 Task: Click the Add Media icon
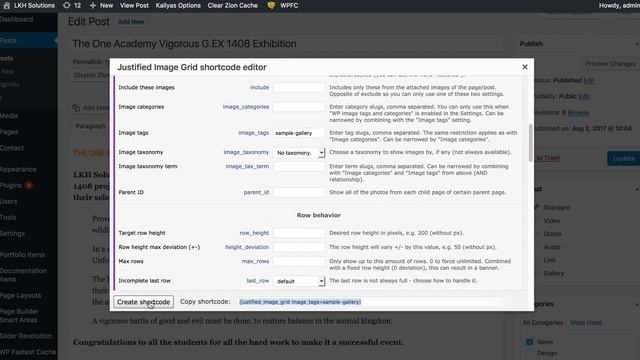[76, 108]
